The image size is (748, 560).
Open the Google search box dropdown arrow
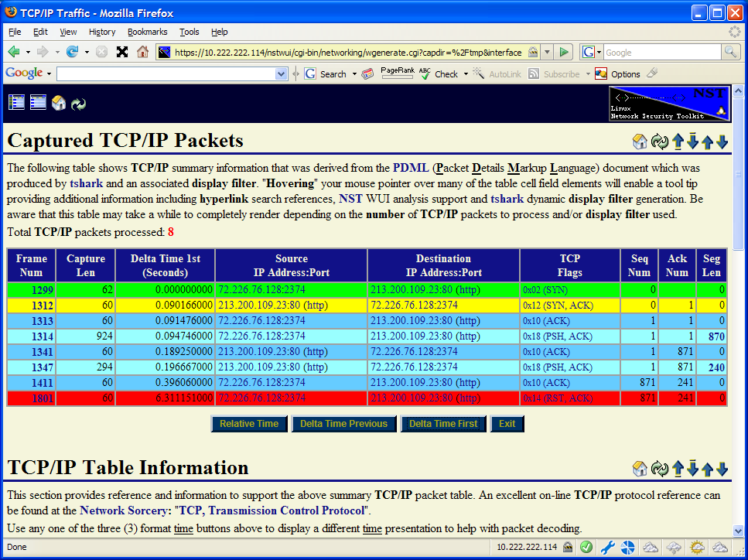click(282, 73)
